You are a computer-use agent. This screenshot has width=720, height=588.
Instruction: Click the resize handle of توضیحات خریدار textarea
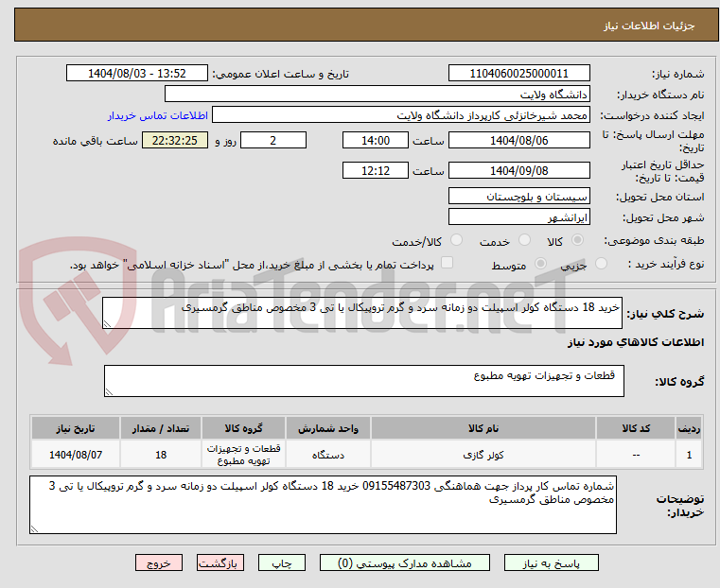[x=34, y=528]
